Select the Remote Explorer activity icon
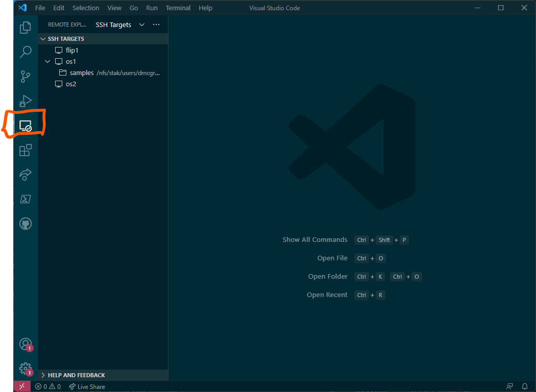 tap(26, 126)
